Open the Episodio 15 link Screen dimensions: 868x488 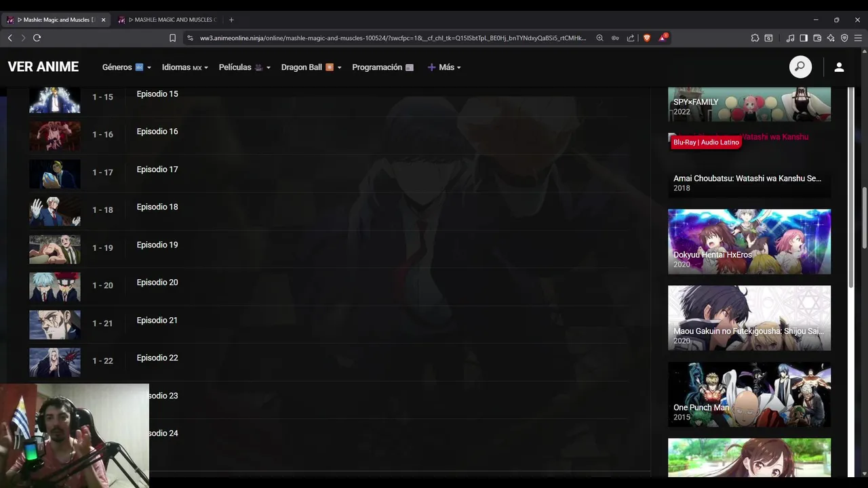(x=157, y=94)
